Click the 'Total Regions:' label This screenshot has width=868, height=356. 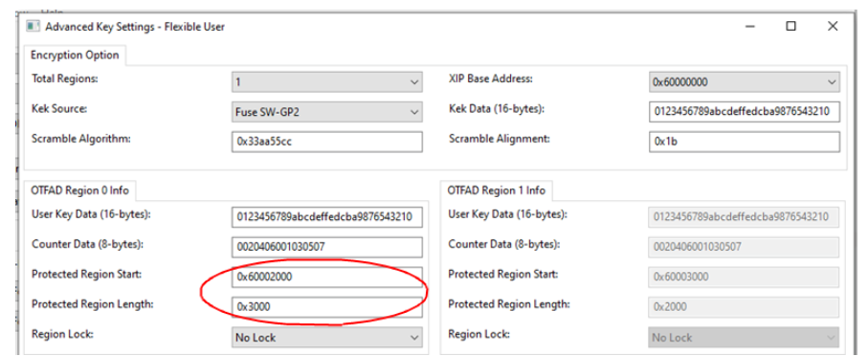[65, 78]
